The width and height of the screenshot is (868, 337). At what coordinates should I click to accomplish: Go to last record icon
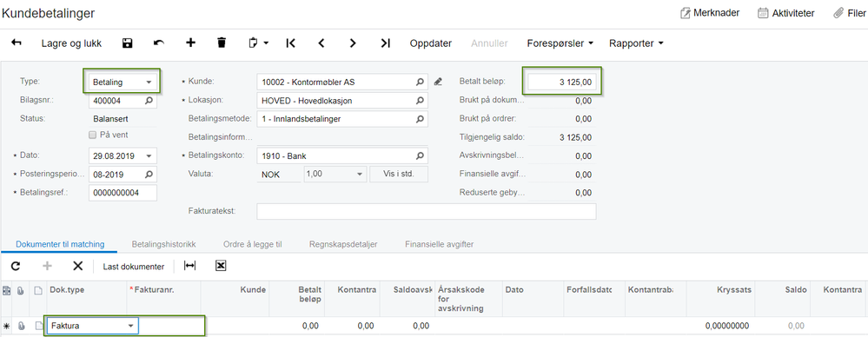pyautogui.click(x=386, y=43)
